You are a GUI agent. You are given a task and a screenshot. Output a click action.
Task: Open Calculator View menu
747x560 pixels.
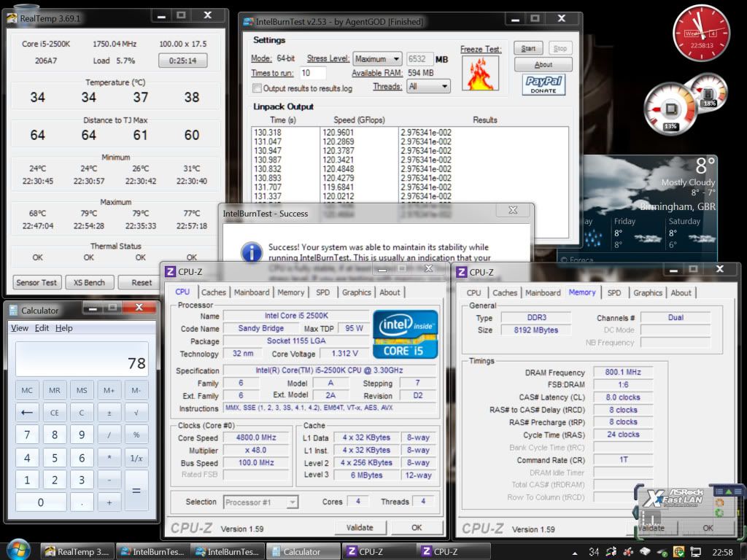point(20,328)
